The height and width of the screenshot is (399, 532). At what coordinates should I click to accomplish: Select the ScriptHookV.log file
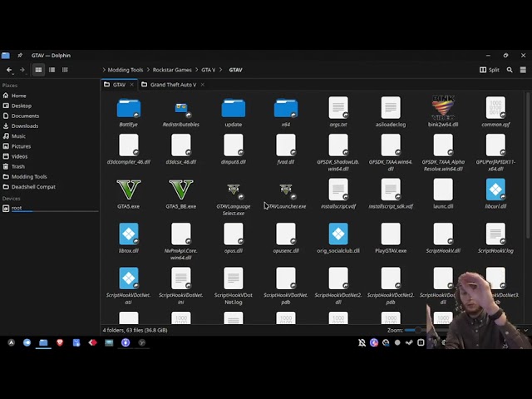(495, 239)
